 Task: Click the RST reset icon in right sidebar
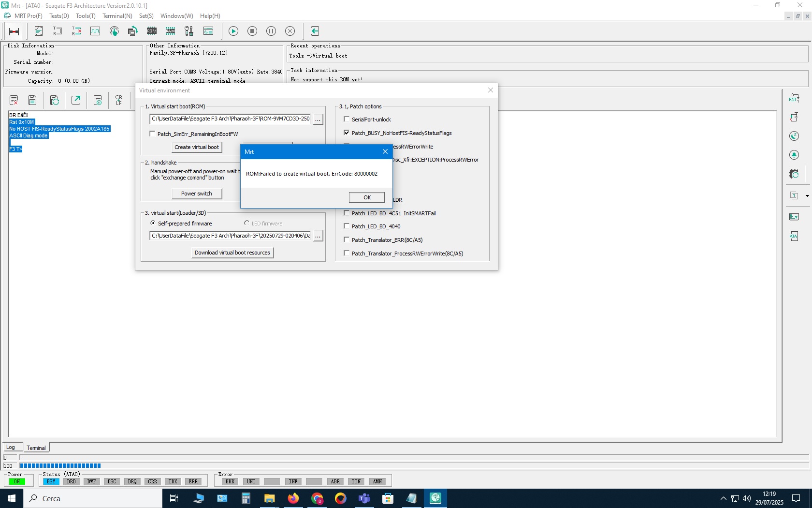794,98
